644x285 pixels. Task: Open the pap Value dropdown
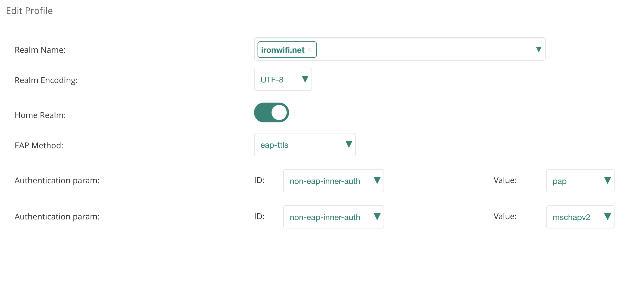pos(607,181)
